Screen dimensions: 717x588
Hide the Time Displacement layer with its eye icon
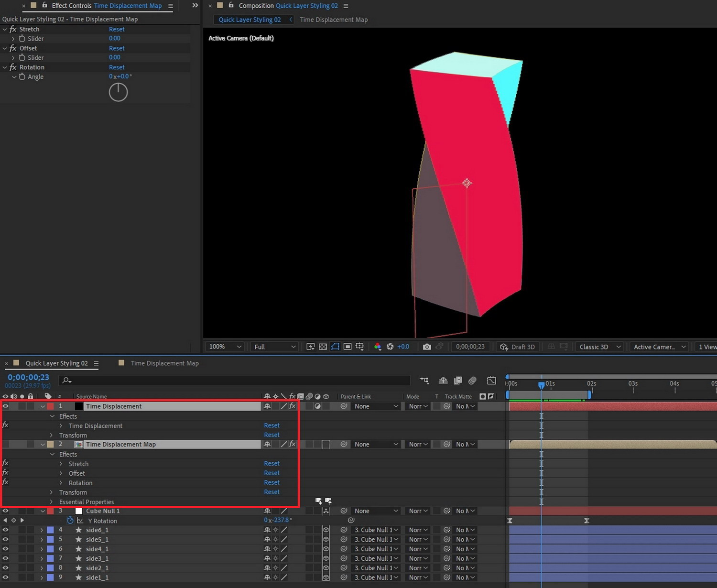click(x=6, y=406)
